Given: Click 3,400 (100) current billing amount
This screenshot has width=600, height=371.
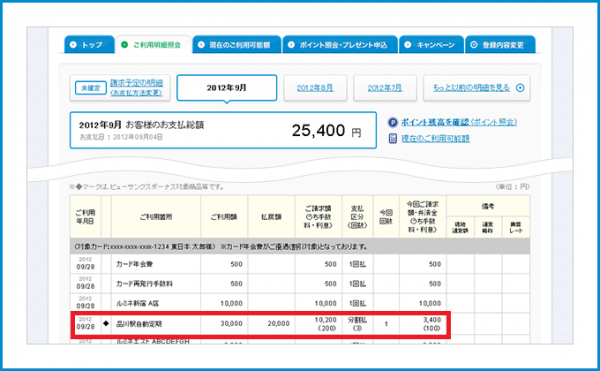Looking at the screenshot, I should point(432,324).
